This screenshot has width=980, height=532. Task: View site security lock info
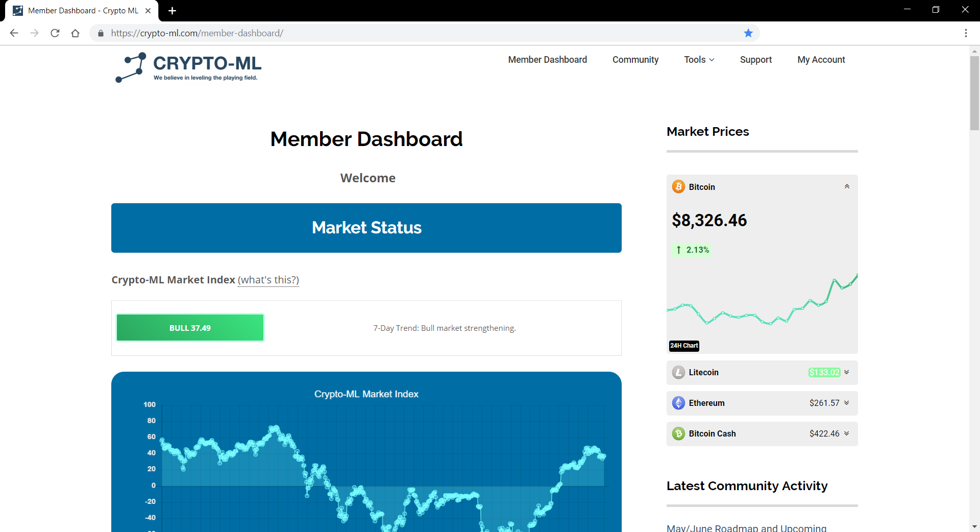point(101,33)
